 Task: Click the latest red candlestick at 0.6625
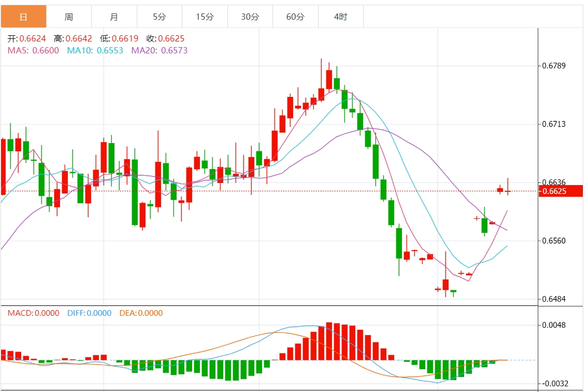pos(508,191)
